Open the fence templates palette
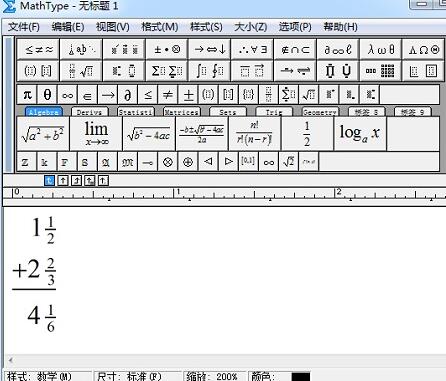Image resolution: width=446 pixels, height=381 pixels. pyautogui.click(x=38, y=71)
